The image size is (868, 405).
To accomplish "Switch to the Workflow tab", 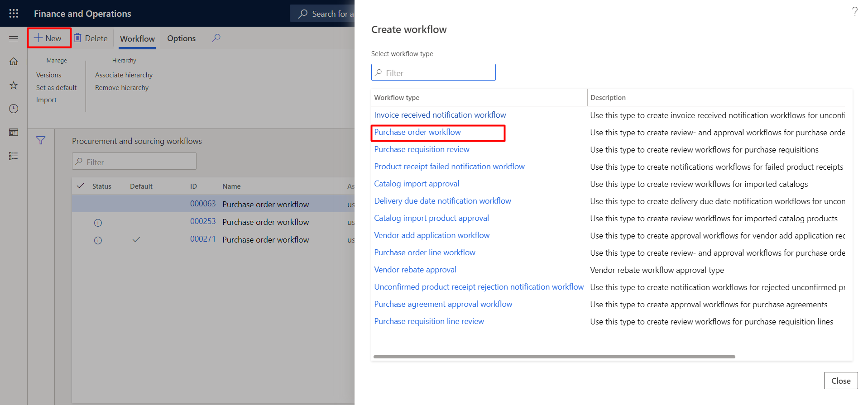I will (x=137, y=38).
